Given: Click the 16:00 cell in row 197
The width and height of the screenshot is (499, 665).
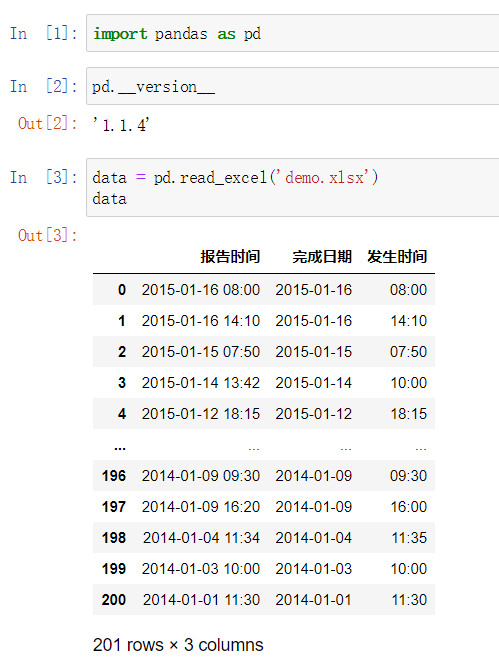Looking at the screenshot, I should pyautogui.click(x=409, y=506).
